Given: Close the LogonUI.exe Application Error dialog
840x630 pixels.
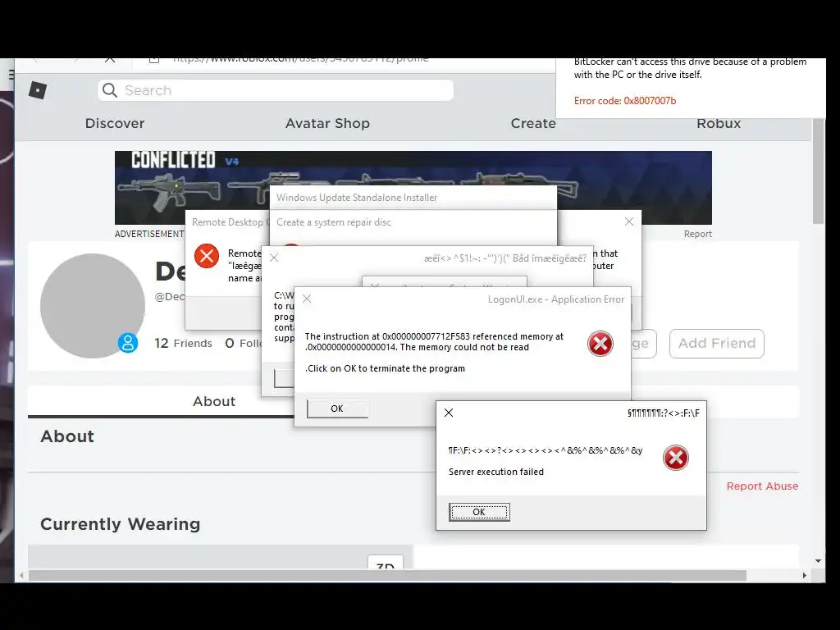Looking at the screenshot, I should (x=307, y=299).
